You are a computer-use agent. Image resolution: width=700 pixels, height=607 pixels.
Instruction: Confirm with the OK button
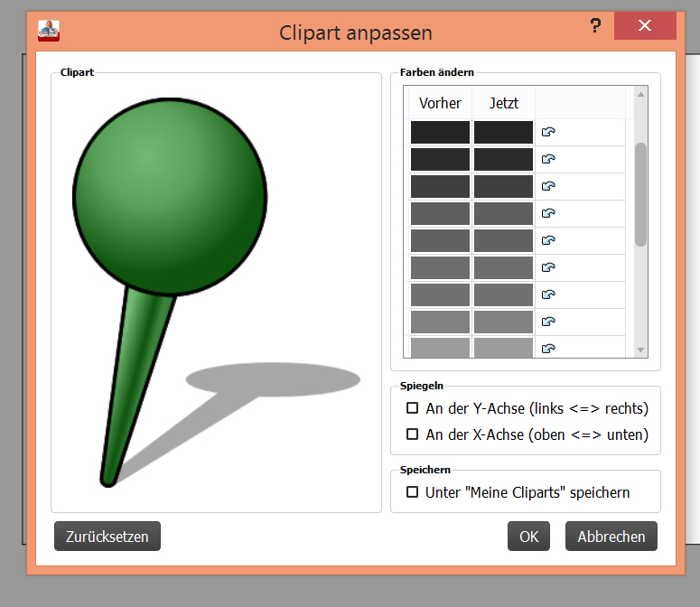pyautogui.click(x=528, y=536)
